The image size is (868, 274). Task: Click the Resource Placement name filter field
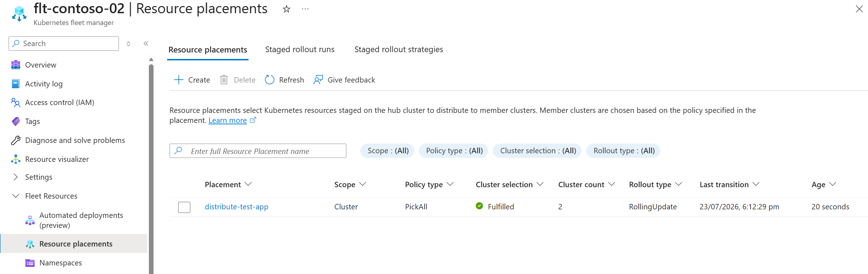(x=258, y=151)
